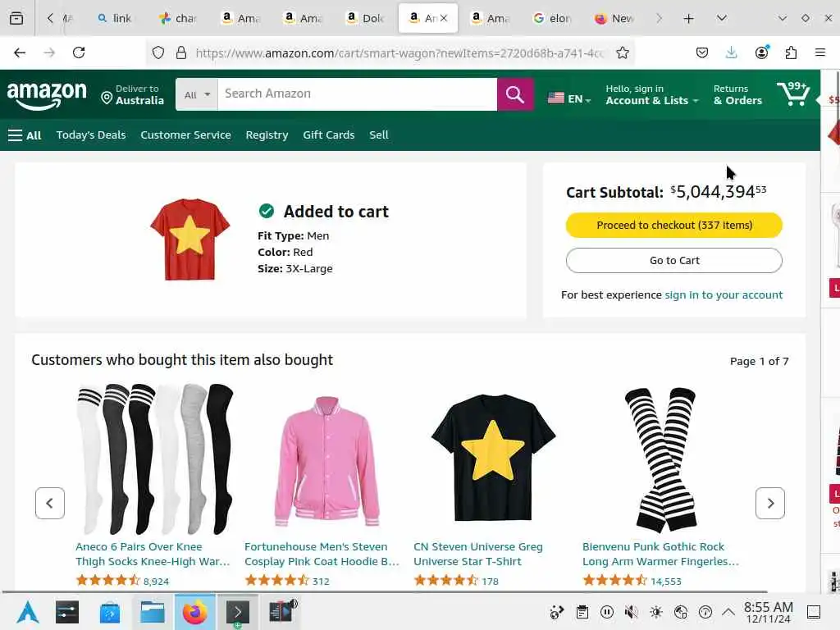The image size is (840, 630).
Task: Click the pink varsity jacket image
Action: pos(327,461)
